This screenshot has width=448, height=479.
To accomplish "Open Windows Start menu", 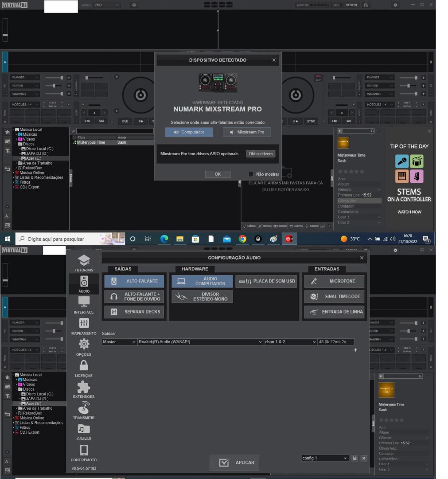I will 8,239.
